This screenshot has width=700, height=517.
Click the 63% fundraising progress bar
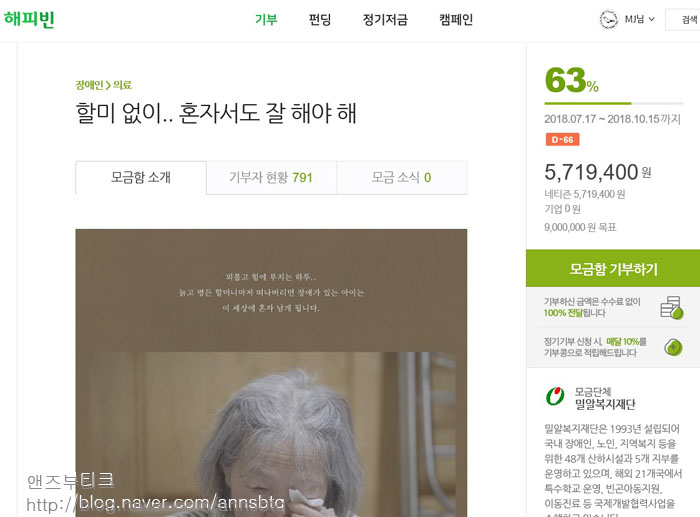(613, 104)
